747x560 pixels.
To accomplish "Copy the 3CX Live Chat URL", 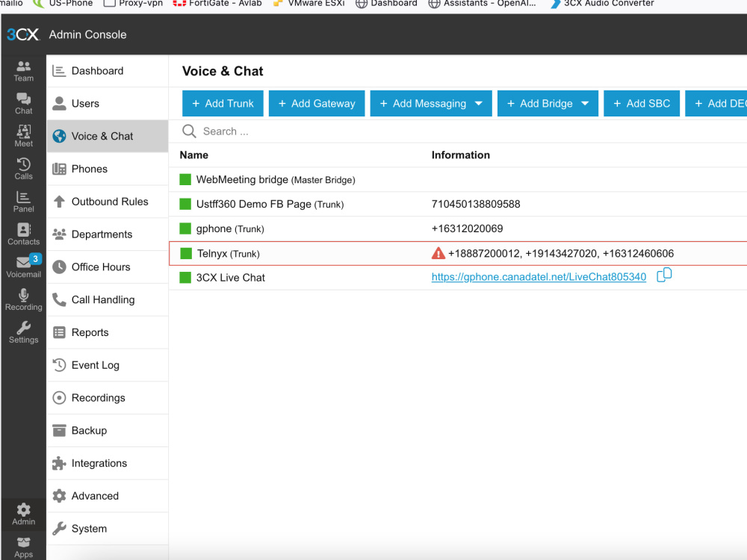I will click(x=664, y=275).
